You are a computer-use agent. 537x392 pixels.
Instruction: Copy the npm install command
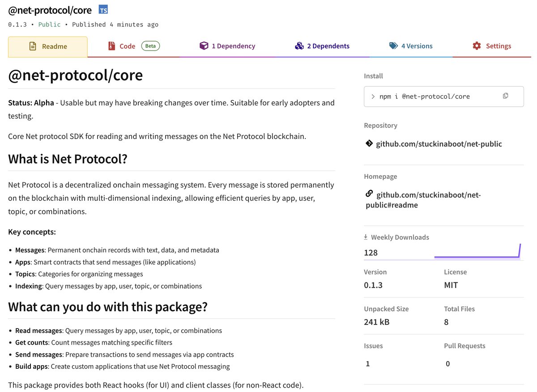(505, 96)
